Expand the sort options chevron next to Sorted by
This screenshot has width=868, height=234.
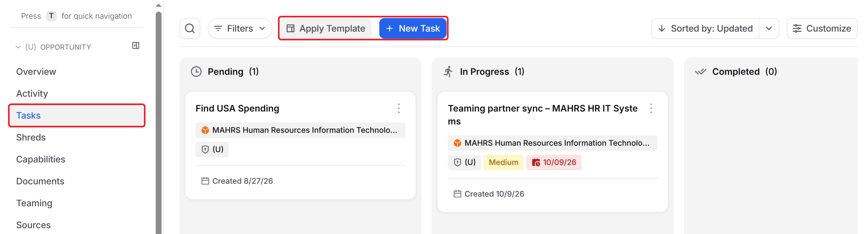769,28
